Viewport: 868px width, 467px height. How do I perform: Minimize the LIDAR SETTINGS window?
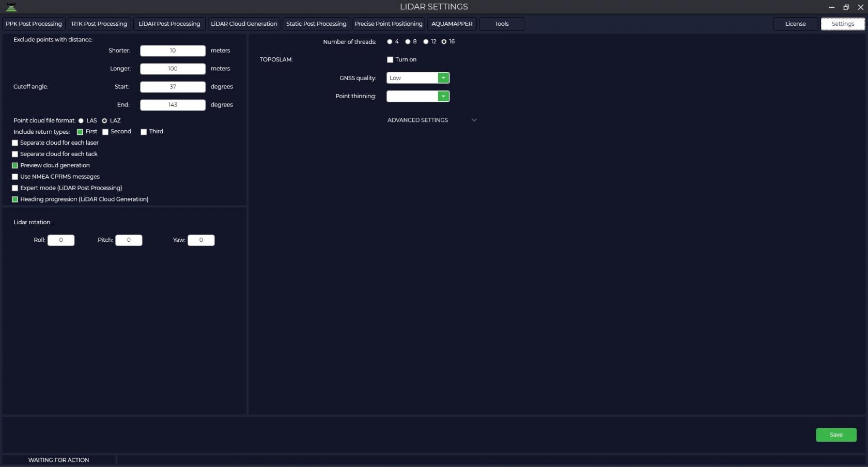832,7
